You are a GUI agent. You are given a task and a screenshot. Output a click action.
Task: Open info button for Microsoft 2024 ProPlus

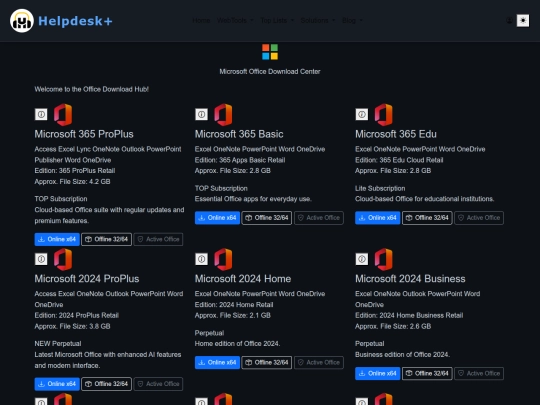[41, 259]
